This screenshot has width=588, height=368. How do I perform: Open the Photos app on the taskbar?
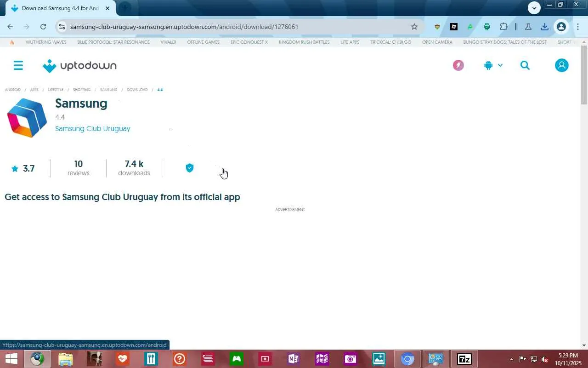click(379, 359)
